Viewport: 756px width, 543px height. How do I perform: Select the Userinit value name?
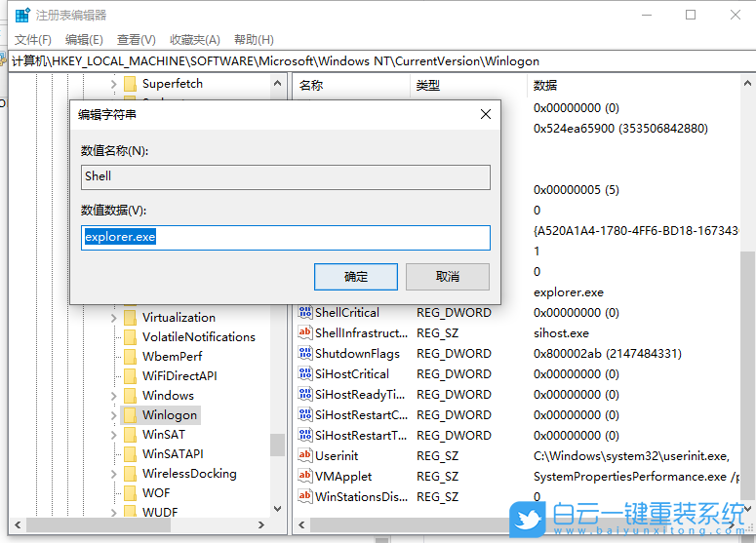pyautogui.click(x=337, y=456)
